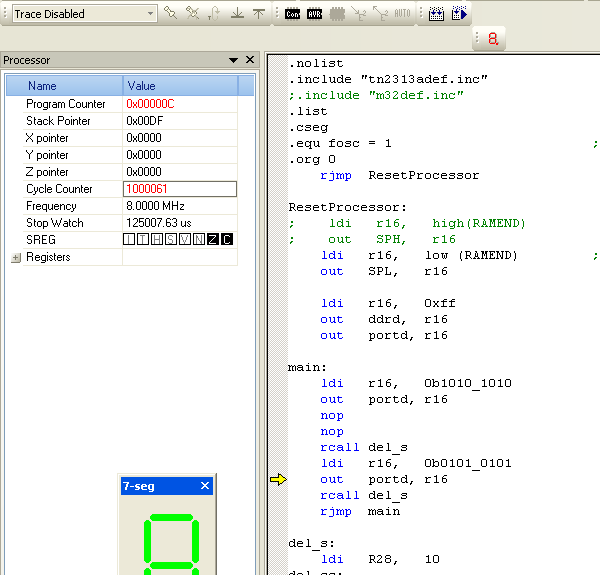Image resolution: width=600 pixels, height=575 pixels.
Task: Select the Program Counter row
Action: click(x=66, y=104)
